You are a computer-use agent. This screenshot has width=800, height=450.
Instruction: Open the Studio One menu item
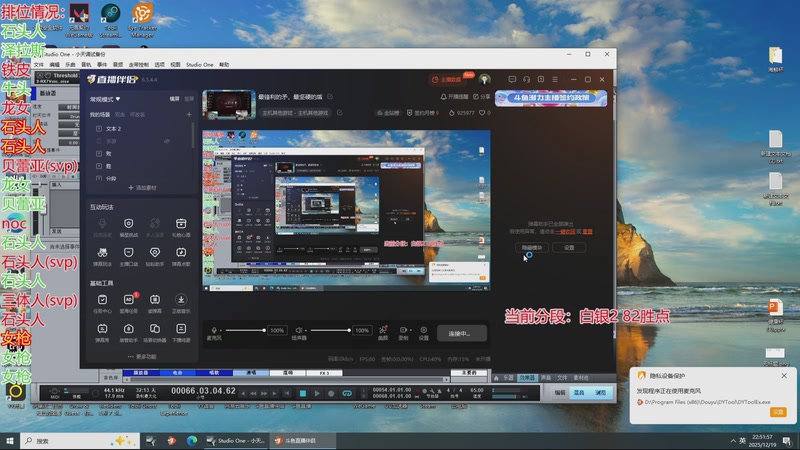coord(199,65)
